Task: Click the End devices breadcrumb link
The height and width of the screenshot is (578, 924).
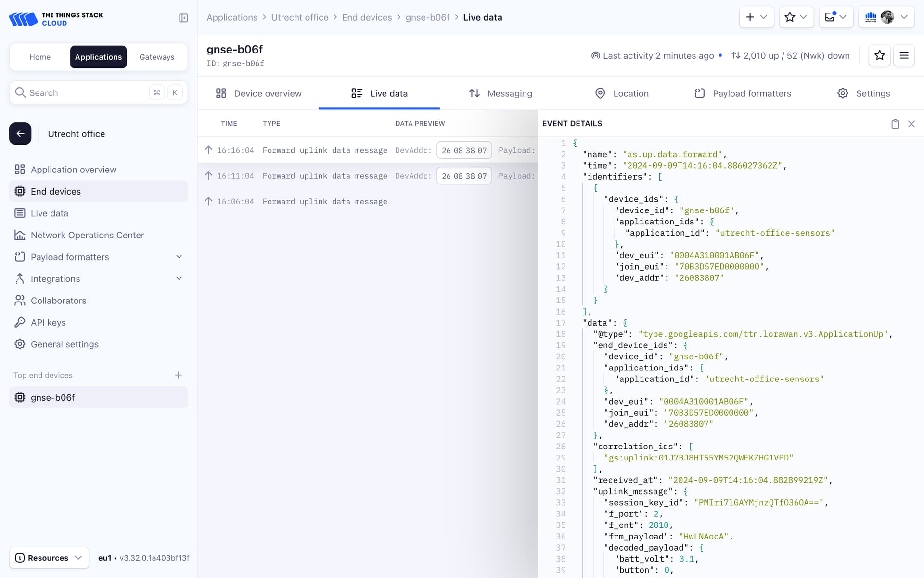Action: (367, 17)
